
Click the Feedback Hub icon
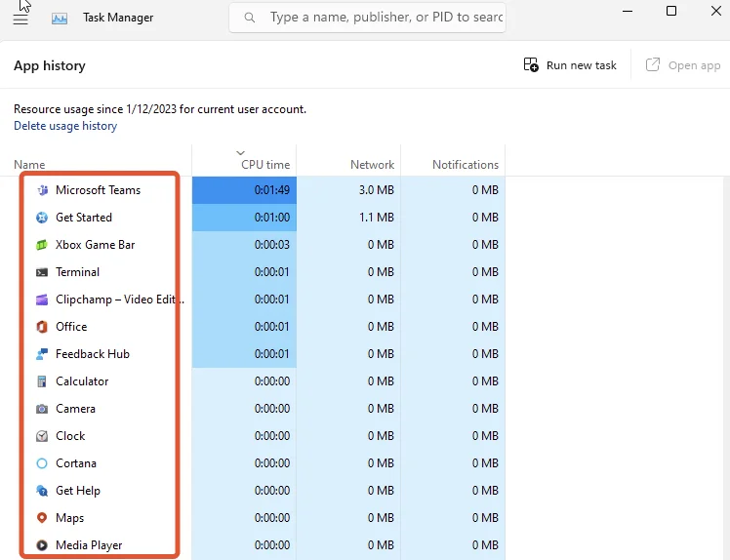(x=42, y=354)
